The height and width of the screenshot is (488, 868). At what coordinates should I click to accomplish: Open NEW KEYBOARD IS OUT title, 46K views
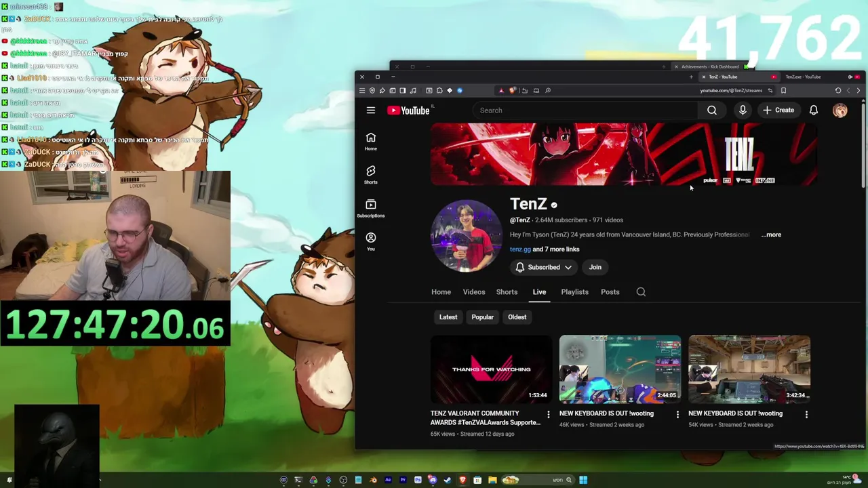pos(606,413)
